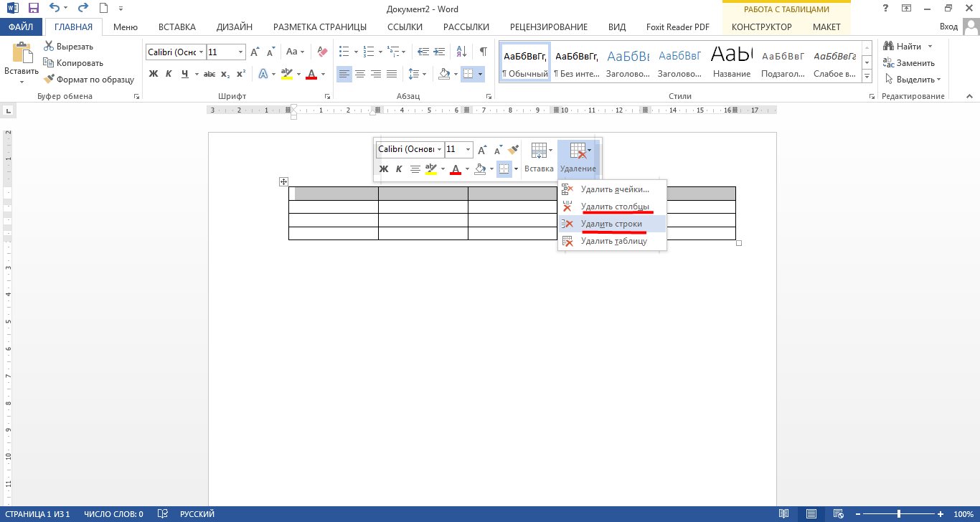980x522 pixels.
Task: Click the ribbon font color red A
Action: 311,74
